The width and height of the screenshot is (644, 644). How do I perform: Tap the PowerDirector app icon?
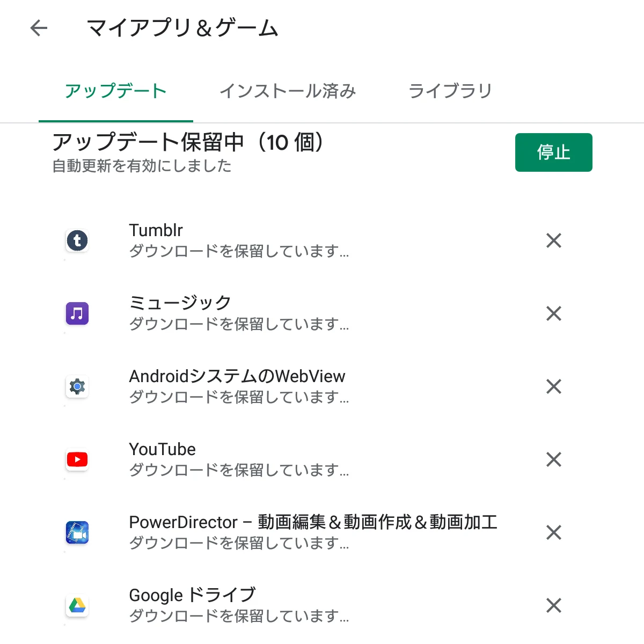click(77, 532)
